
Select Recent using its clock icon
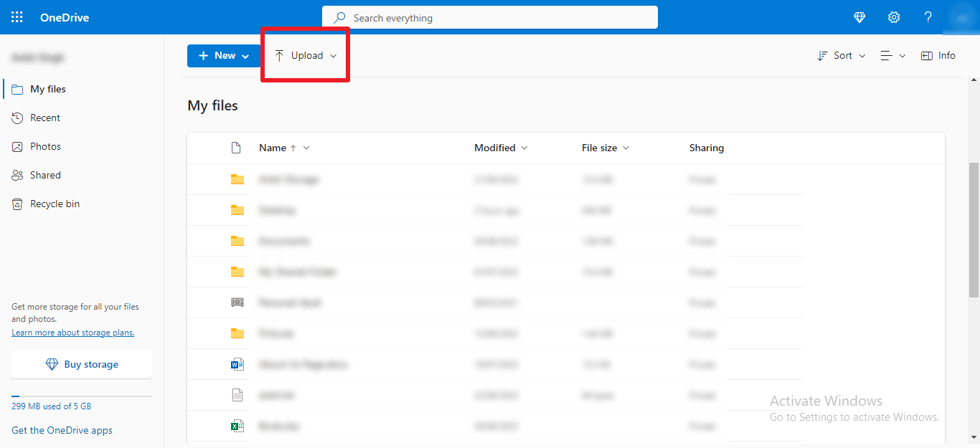click(x=18, y=117)
